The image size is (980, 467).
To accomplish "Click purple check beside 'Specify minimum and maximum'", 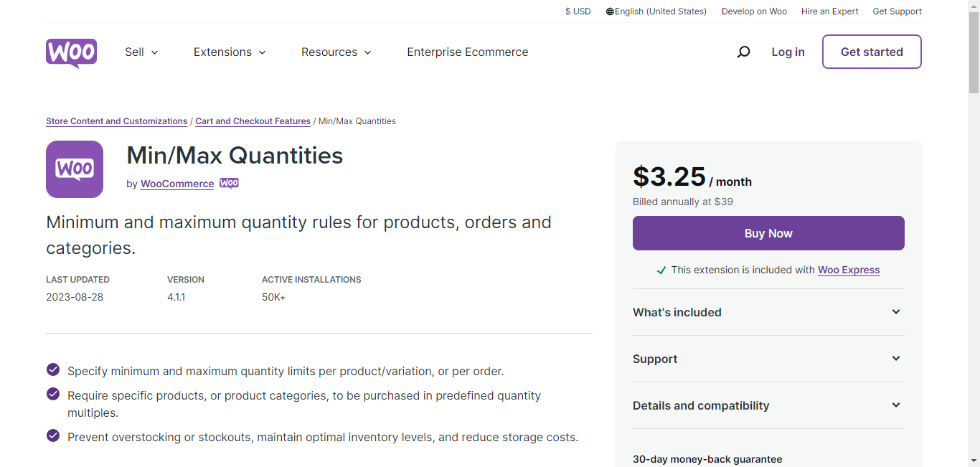I will [53, 369].
